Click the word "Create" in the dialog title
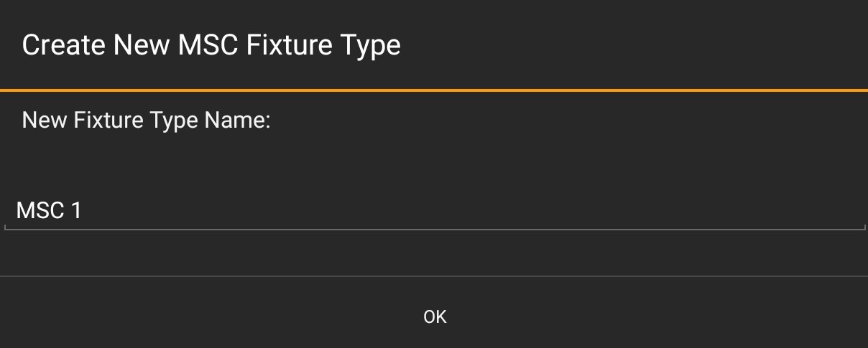 63,46
